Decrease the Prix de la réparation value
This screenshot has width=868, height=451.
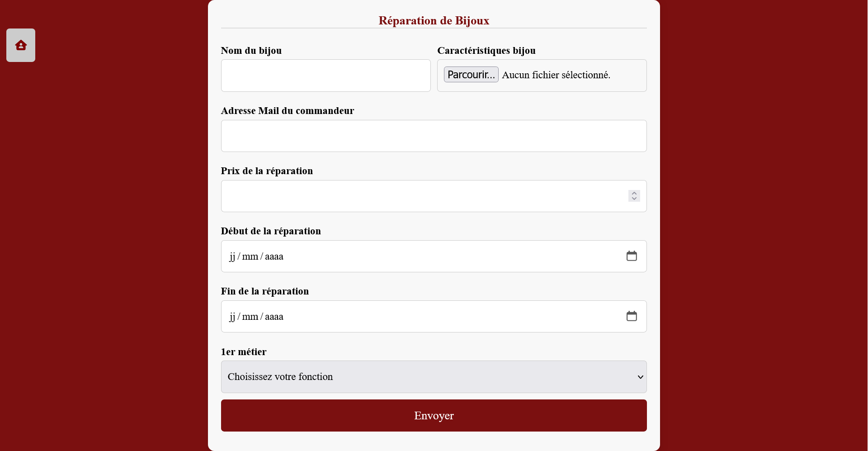634,199
